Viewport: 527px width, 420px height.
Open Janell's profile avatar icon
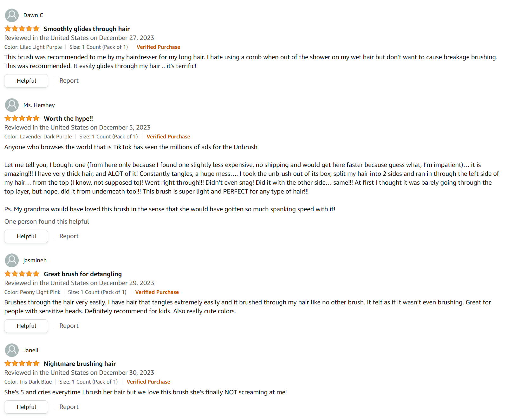click(x=12, y=350)
